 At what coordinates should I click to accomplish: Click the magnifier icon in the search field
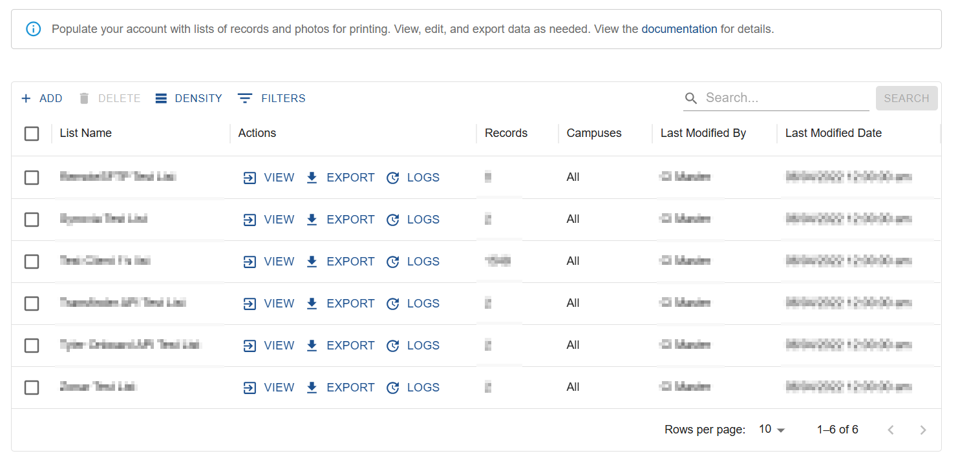click(x=691, y=98)
